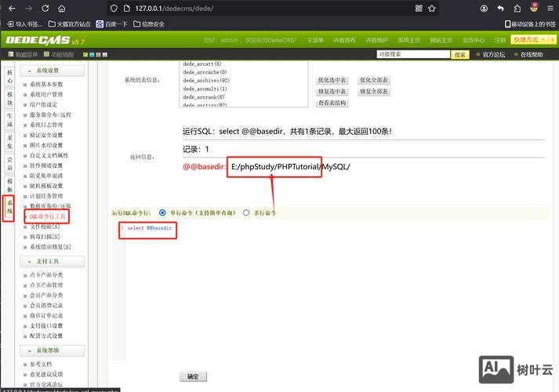Open the 百度一下 bookmark
The height and width of the screenshot is (392, 559).
(x=111, y=24)
